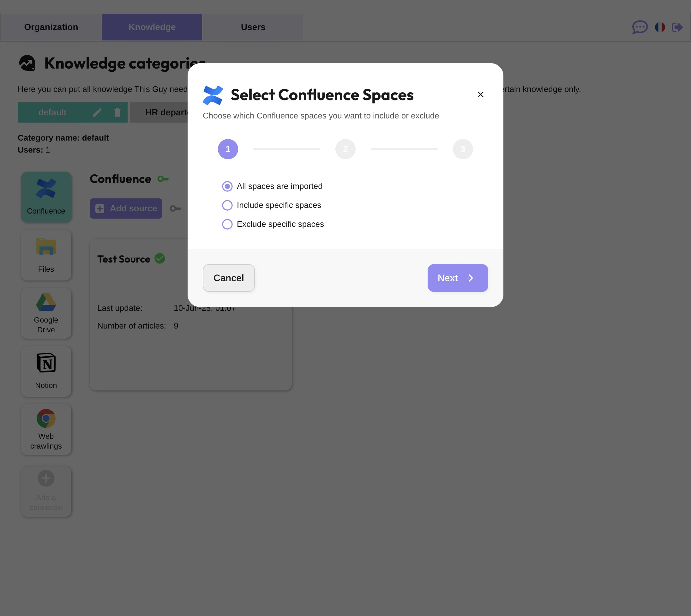Screen dimensions: 691x616
Task: Click the French flag language icon
Action: point(659,27)
